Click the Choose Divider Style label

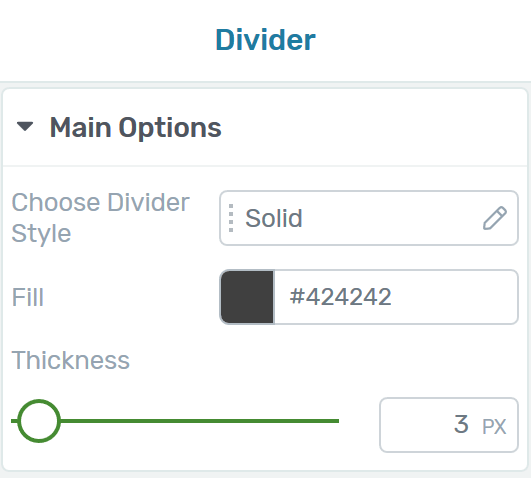[100, 218]
